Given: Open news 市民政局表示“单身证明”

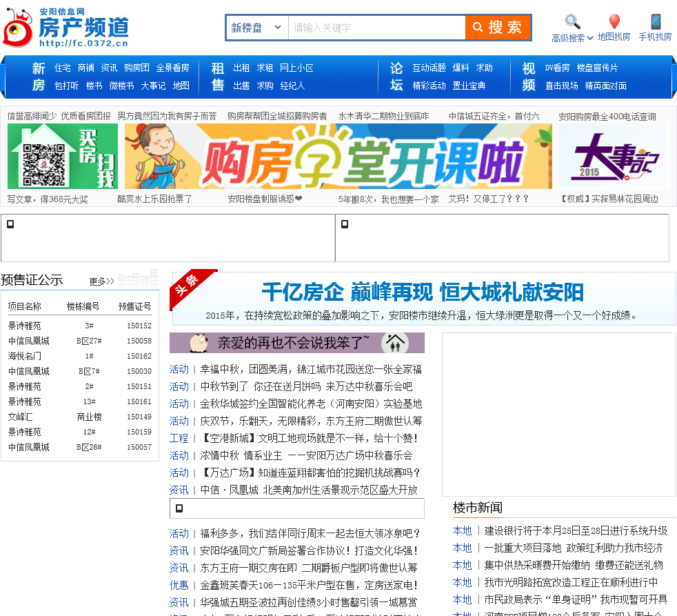Looking at the screenshot, I should [576, 599].
